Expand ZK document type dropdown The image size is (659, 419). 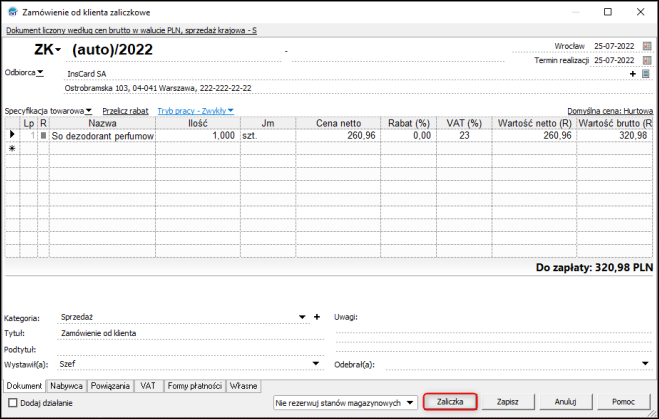[58, 50]
